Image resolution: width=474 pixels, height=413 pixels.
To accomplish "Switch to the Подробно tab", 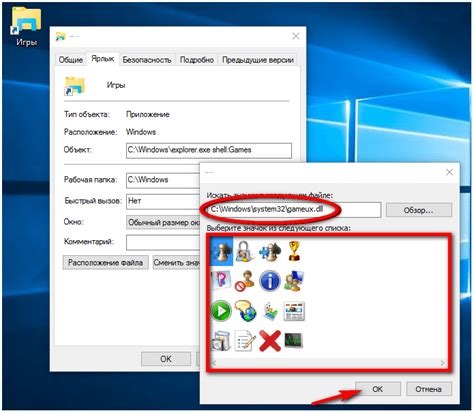I will tap(197, 60).
